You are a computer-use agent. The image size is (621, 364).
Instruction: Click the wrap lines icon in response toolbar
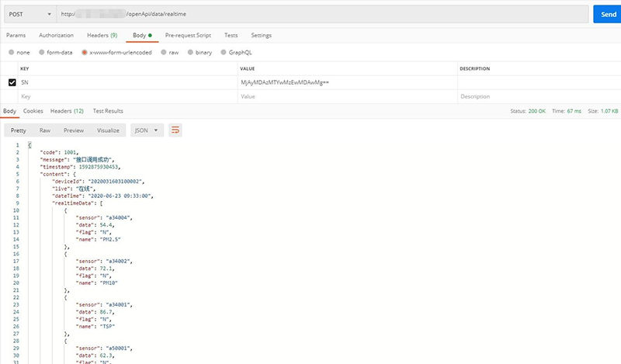175,130
